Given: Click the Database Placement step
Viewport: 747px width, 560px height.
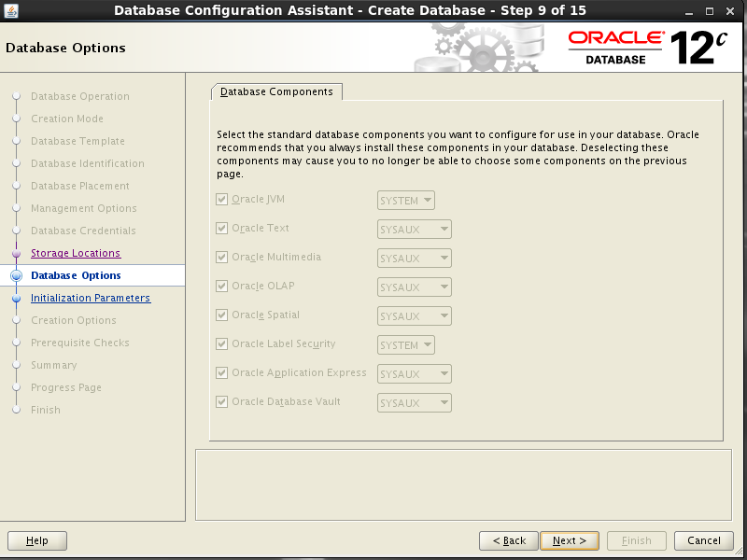Looking at the screenshot, I should point(80,186).
